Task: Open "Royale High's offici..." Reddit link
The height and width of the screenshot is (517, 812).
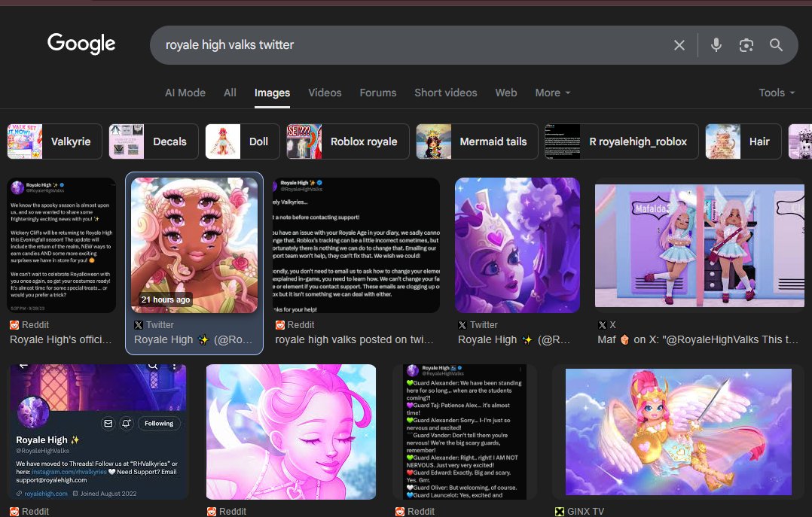Action: click(60, 339)
